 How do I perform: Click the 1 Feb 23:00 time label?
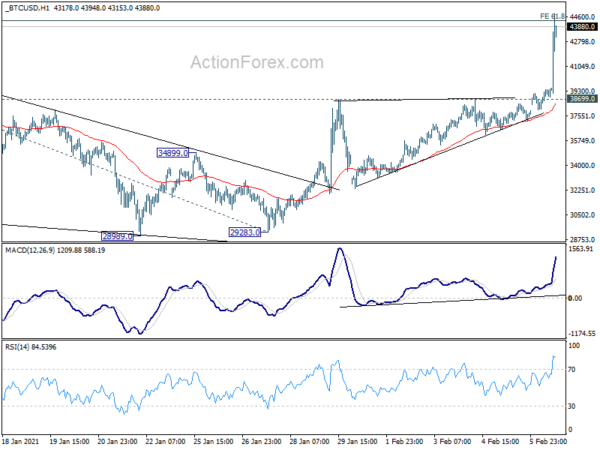[404, 441]
